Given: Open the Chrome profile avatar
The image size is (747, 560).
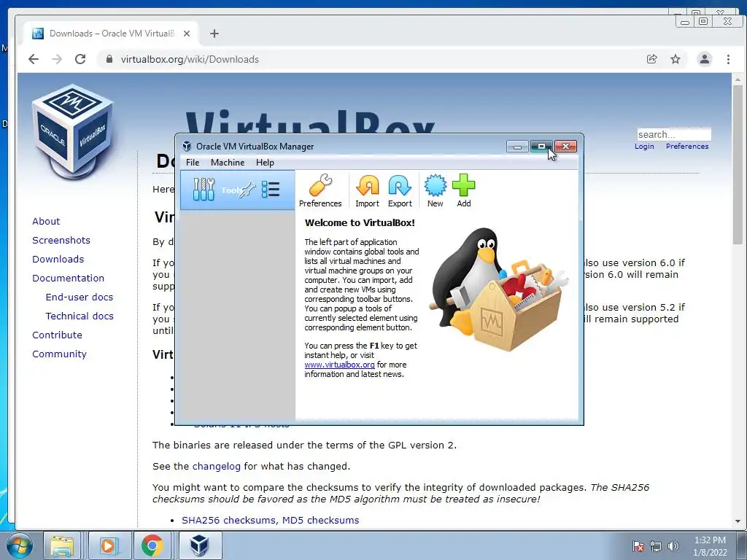Looking at the screenshot, I should point(704,59).
